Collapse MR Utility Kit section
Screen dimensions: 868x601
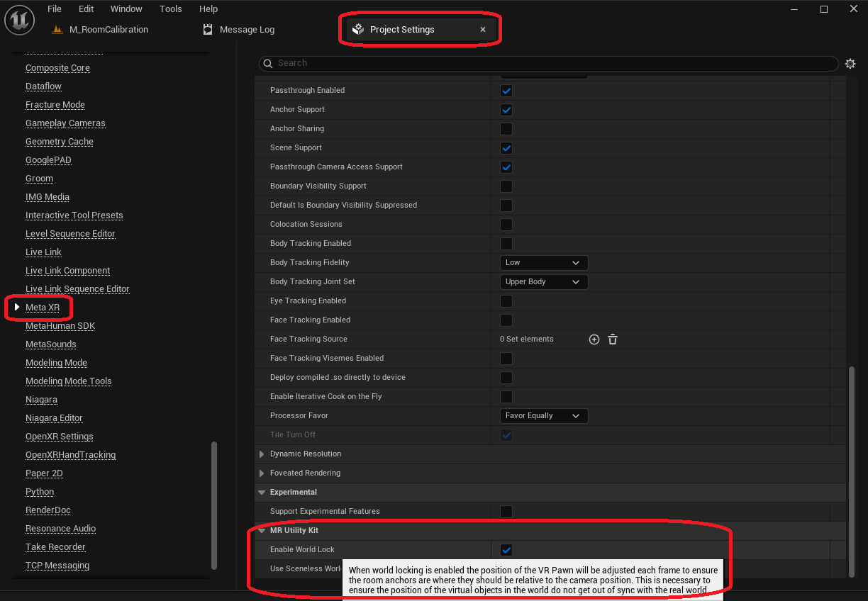pos(262,530)
